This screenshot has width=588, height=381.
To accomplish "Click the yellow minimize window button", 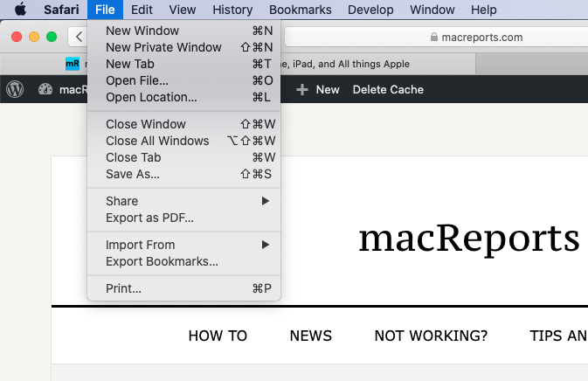I will (34, 37).
